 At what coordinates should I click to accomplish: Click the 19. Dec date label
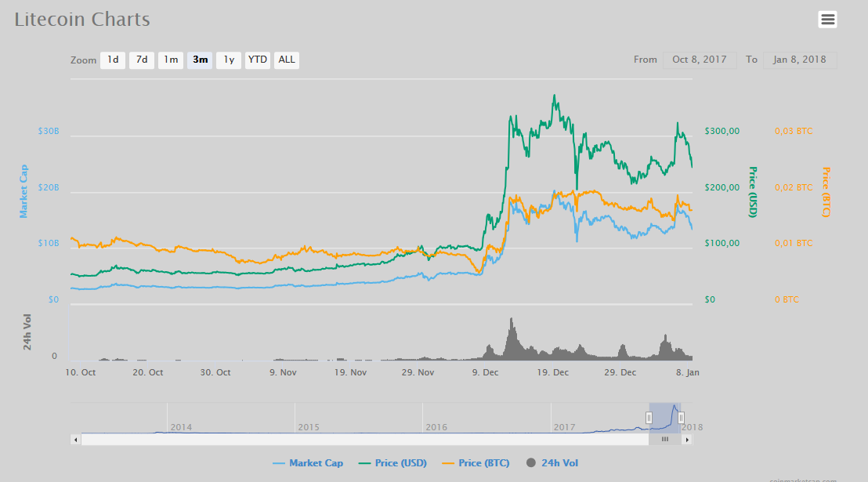552,372
